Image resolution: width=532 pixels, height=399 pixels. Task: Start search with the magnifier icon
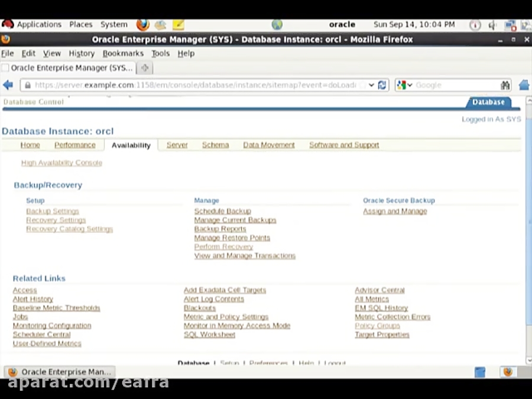[505, 85]
